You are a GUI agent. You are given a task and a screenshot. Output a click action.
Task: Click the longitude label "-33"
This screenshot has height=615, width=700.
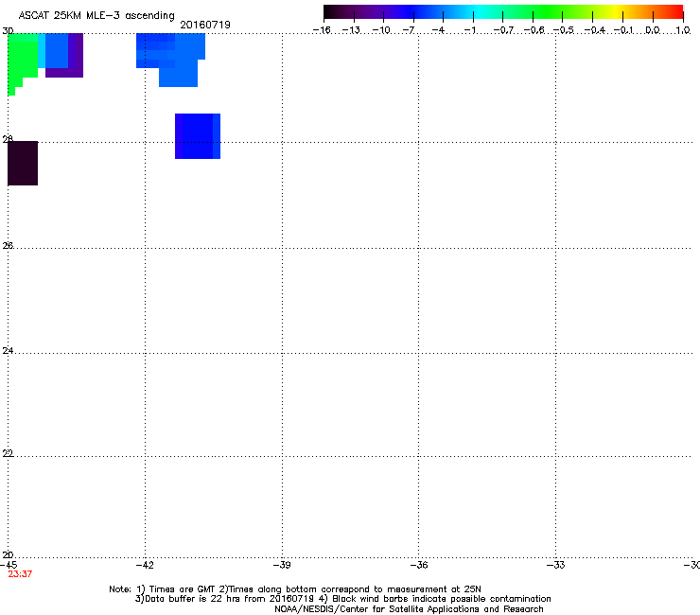point(556,565)
